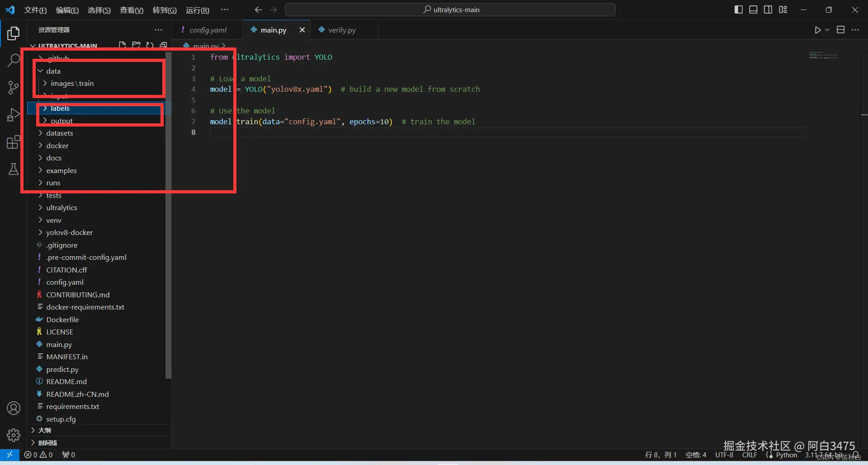
Task: Open the Testing flask view
Action: (14, 169)
